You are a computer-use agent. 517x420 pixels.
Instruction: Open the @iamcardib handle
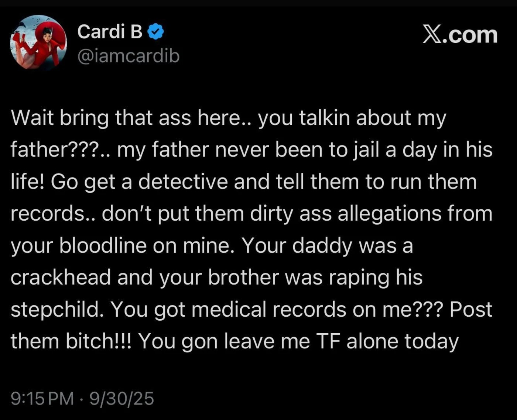[128, 56]
